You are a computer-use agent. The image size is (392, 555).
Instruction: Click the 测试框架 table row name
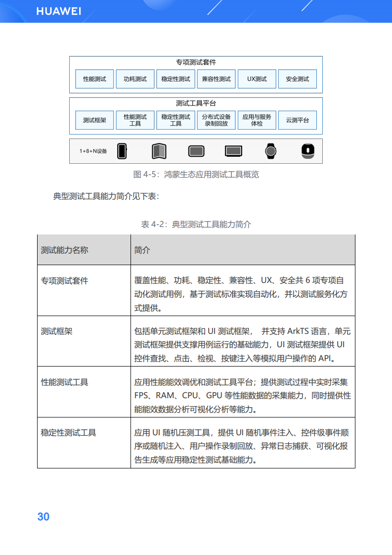pyautogui.click(x=57, y=331)
